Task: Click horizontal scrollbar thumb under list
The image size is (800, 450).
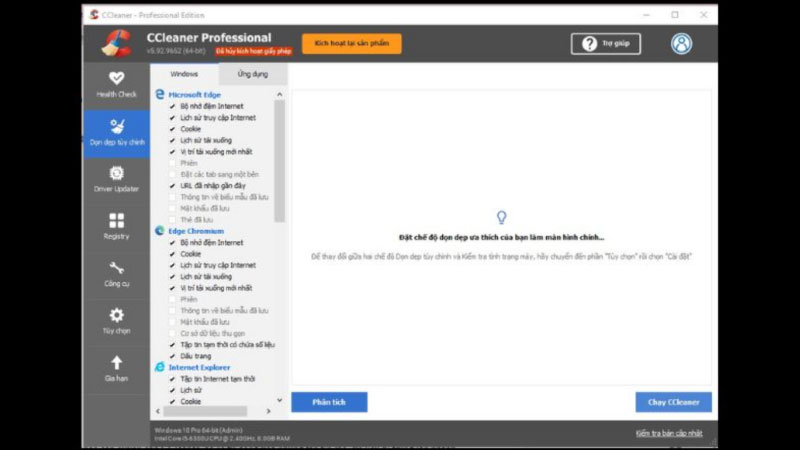Action: pyautogui.click(x=205, y=411)
